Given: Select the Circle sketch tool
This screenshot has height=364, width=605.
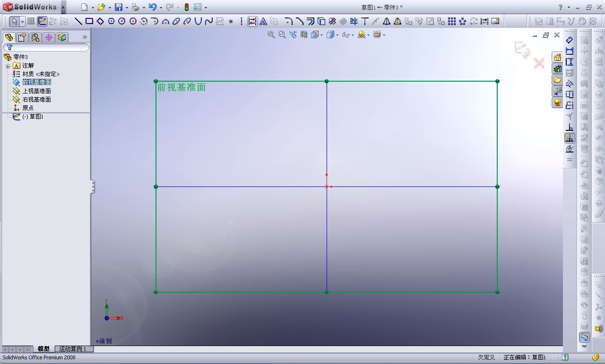Looking at the screenshot, I should pyautogui.click(x=122, y=21).
